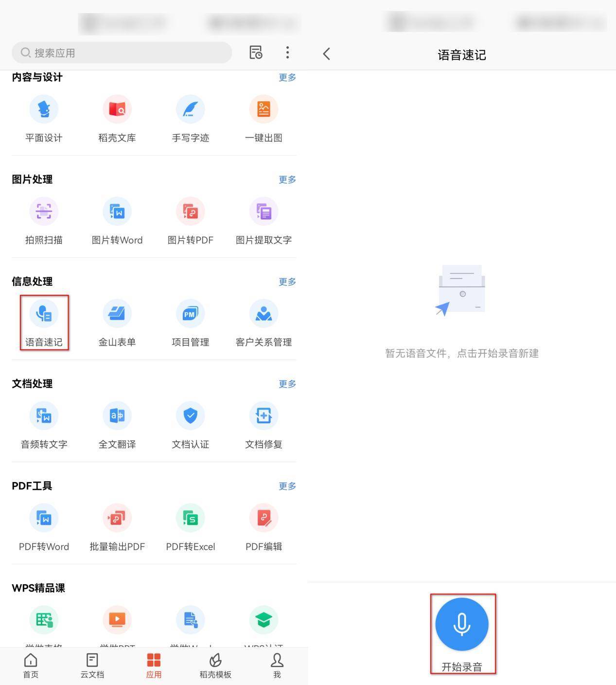Viewport: 616px width, 685px height.
Task: Click the 图片处理 section heading
Action: click(x=32, y=179)
